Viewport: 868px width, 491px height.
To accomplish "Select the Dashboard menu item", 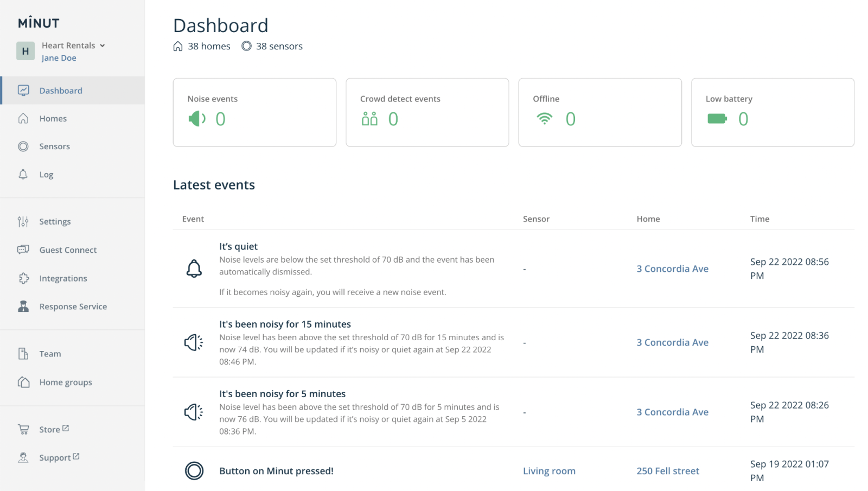I will pyautogui.click(x=60, y=91).
